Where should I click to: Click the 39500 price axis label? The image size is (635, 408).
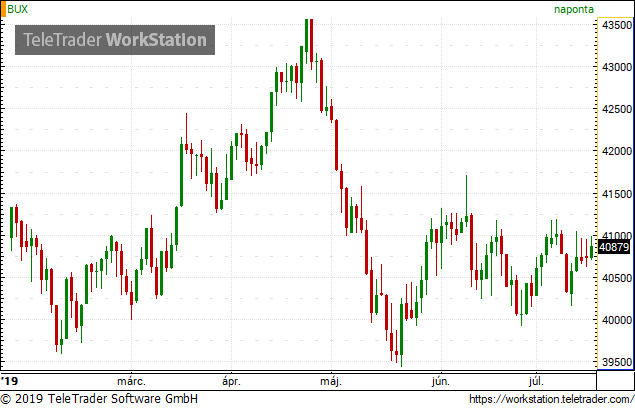(616, 362)
